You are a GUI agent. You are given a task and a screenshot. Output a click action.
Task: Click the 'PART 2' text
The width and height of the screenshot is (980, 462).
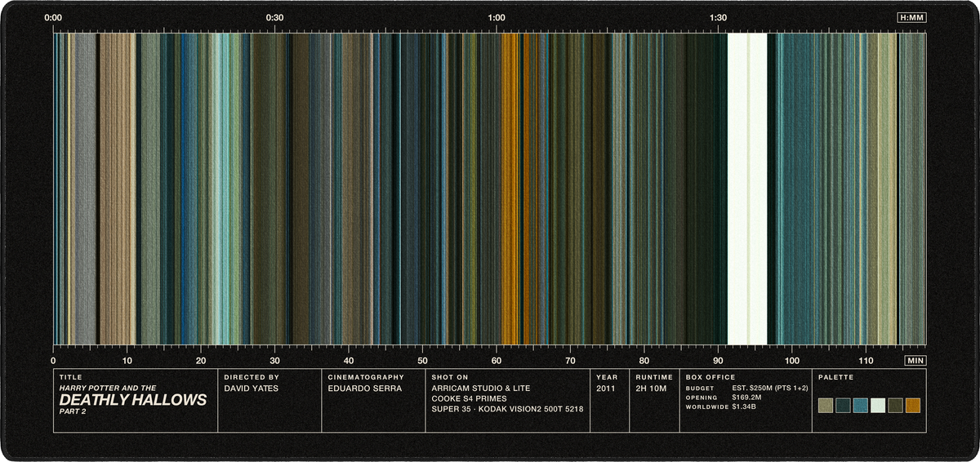point(73,411)
